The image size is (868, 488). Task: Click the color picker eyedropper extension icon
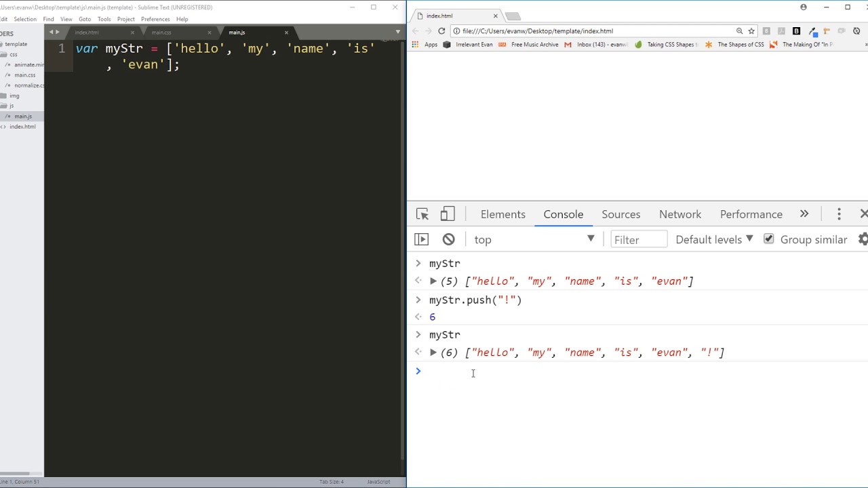811,30
